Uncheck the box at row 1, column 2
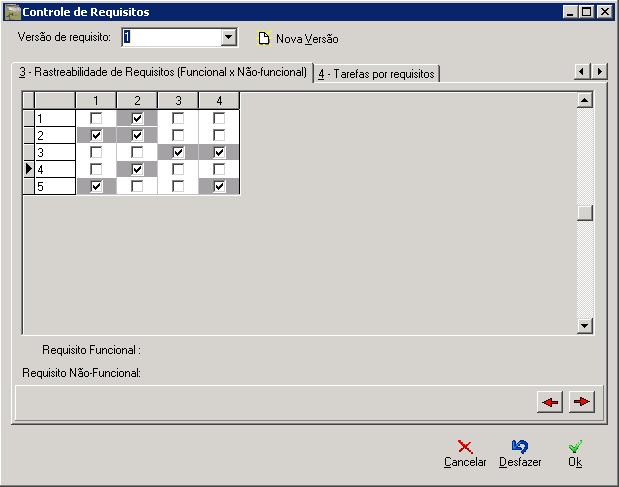 (137, 118)
